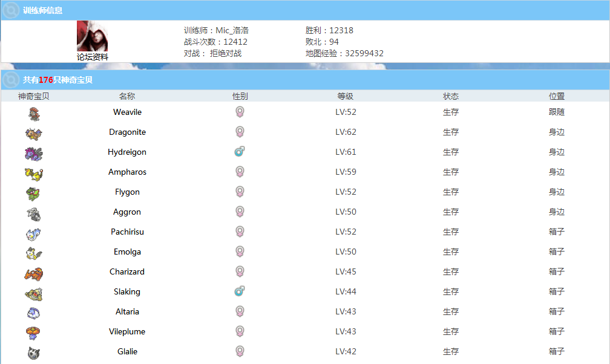
Task: Select the Vileplume name text
Action: point(127,332)
